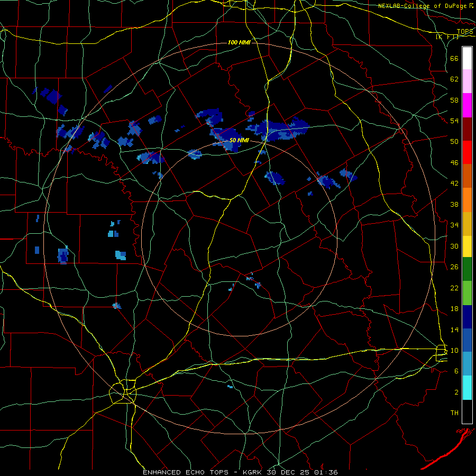Click the light pink legend swatch
This screenshot has width=476, height=476.
[x=467, y=81]
